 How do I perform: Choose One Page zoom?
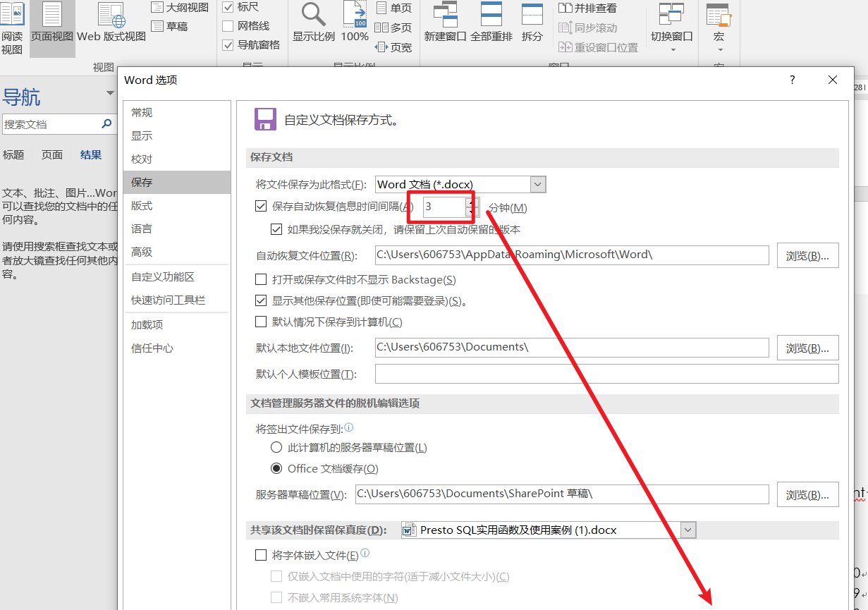click(393, 8)
